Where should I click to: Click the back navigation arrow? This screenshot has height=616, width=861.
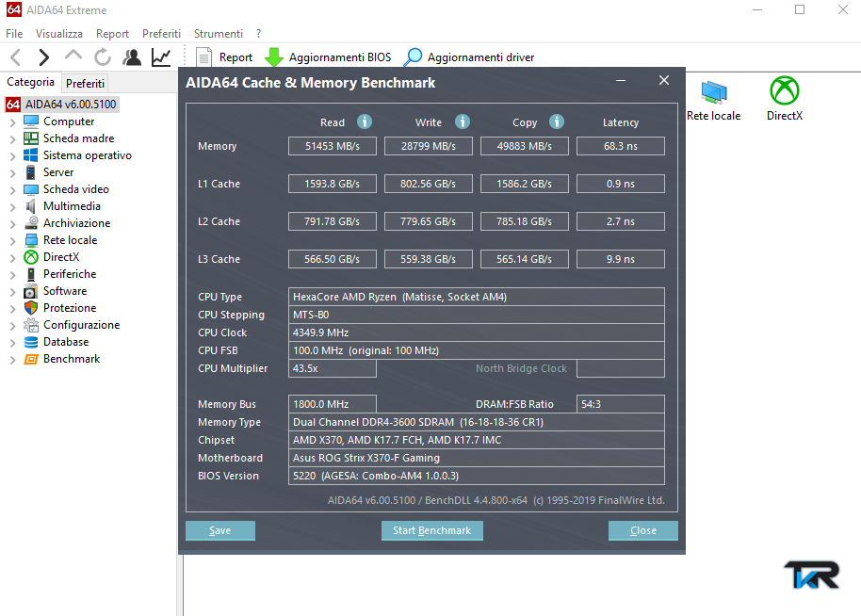pyautogui.click(x=16, y=57)
